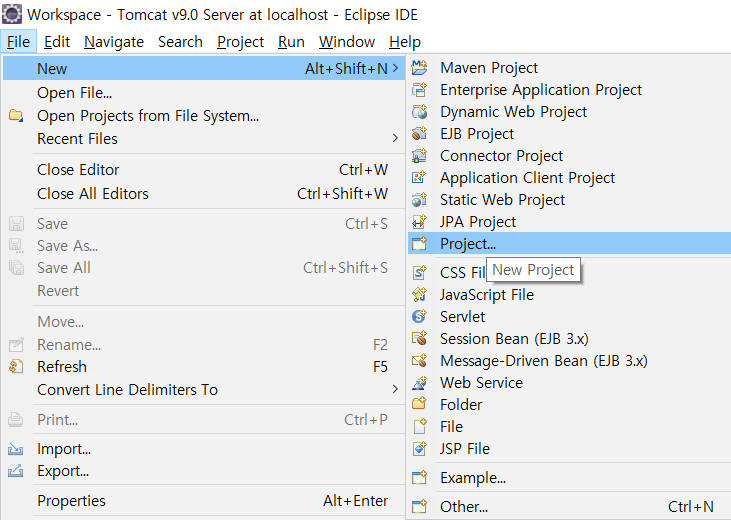This screenshot has height=520, width=731.
Task: Select Web Service label
Action: 482,382
